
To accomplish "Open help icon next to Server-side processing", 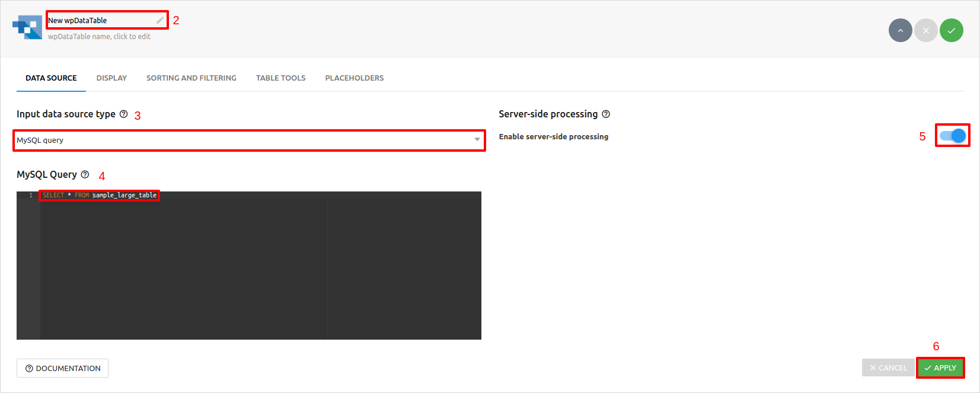I will [x=606, y=114].
